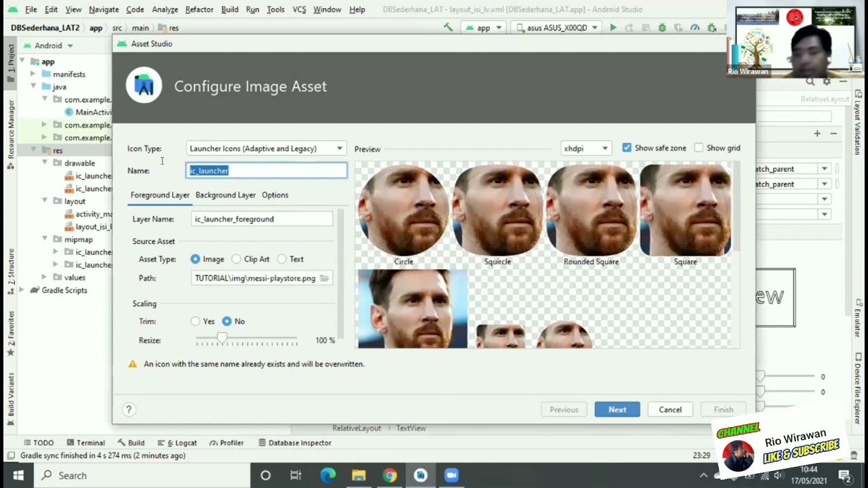Browse for image path with folder icon
868x488 pixels.
pyautogui.click(x=324, y=279)
